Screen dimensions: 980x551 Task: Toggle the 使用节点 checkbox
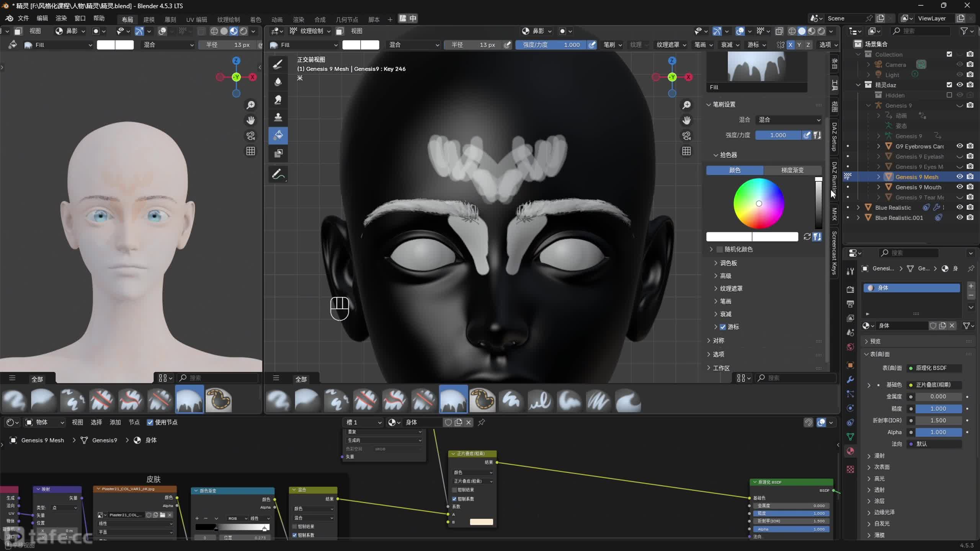click(150, 422)
